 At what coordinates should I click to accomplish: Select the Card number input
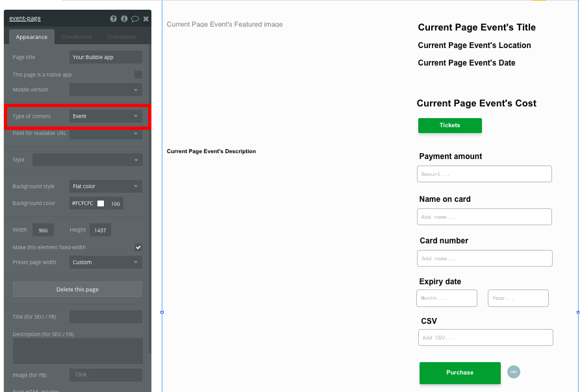(x=485, y=258)
